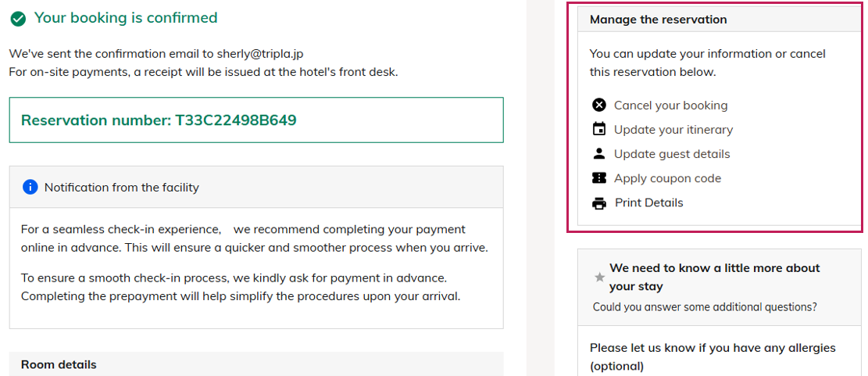Click the coupon ticket icon
The width and height of the screenshot is (868, 376).
pyautogui.click(x=599, y=178)
